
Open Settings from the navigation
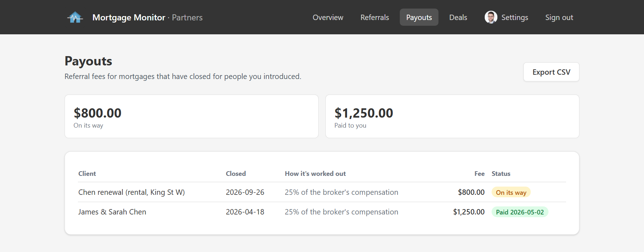pyautogui.click(x=514, y=17)
